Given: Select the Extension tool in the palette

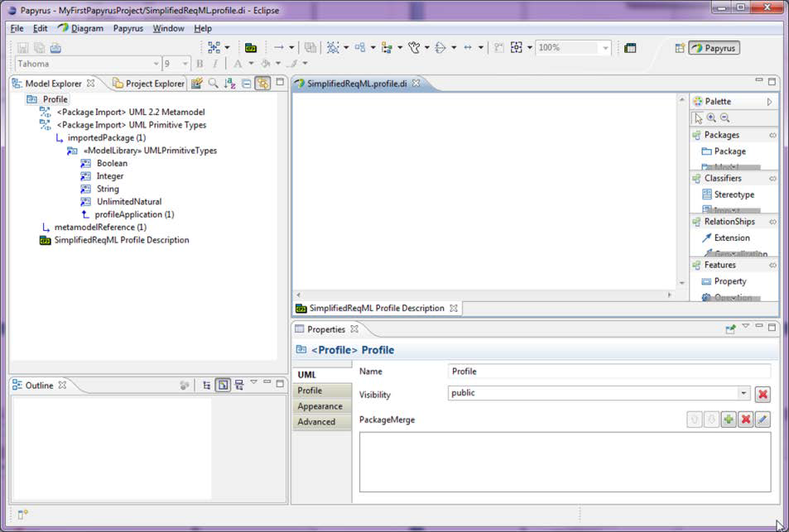Looking at the screenshot, I should pos(725,237).
